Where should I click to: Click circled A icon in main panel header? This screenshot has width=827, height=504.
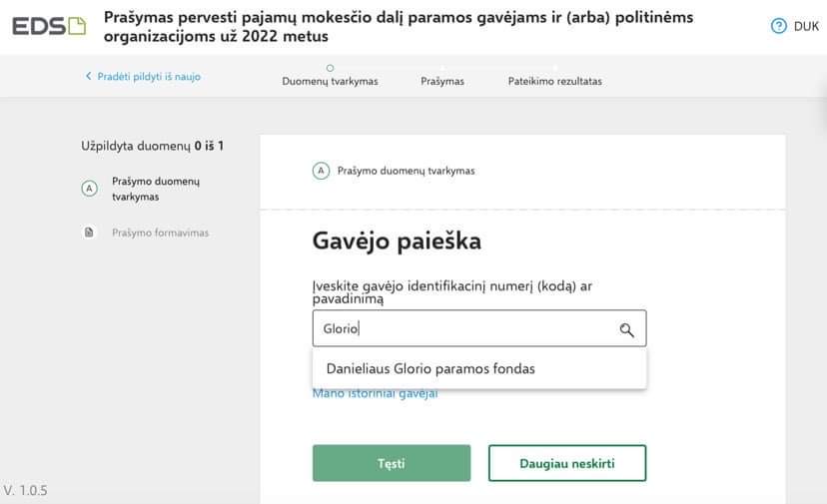coord(321,171)
